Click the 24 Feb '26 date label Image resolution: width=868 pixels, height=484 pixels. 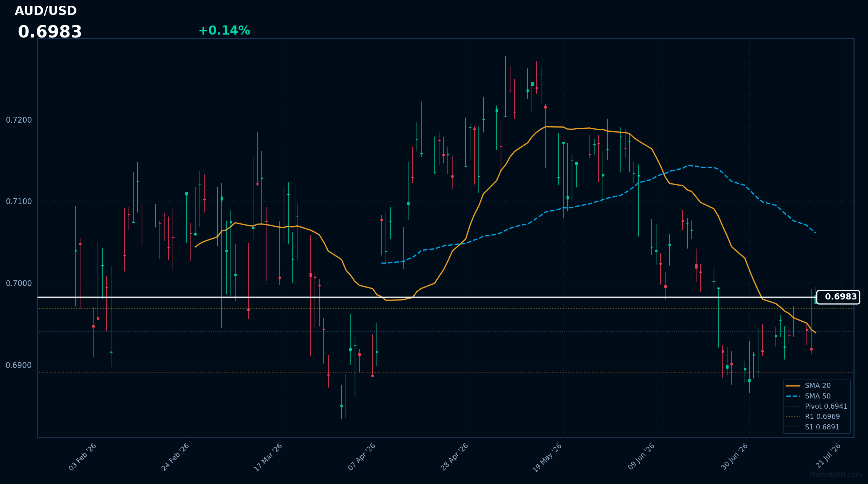coord(175,457)
